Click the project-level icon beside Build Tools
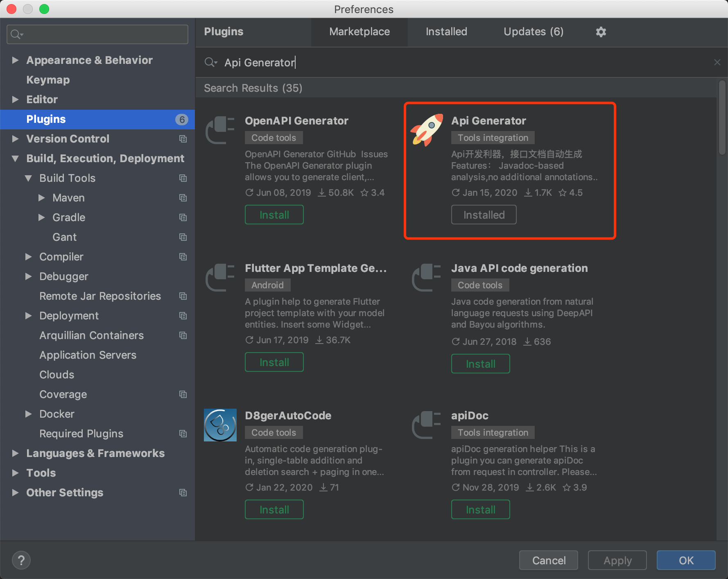This screenshot has width=728, height=579. (183, 178)
